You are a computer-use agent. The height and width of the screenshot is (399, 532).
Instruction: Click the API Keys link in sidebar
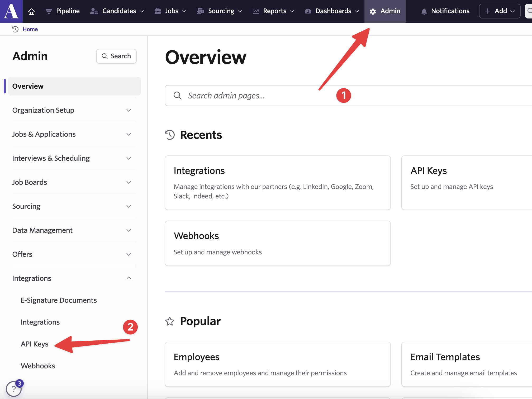tap(35, 344)
